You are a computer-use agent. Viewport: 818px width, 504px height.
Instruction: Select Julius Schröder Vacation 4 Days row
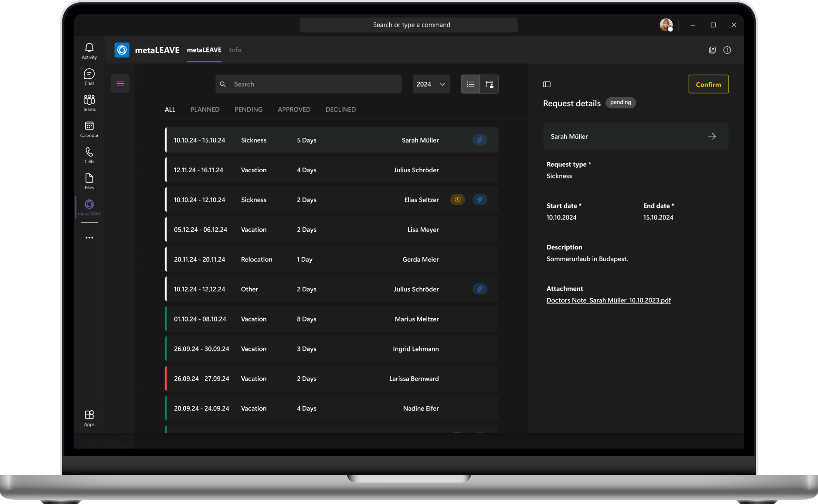tap(331, 170)
